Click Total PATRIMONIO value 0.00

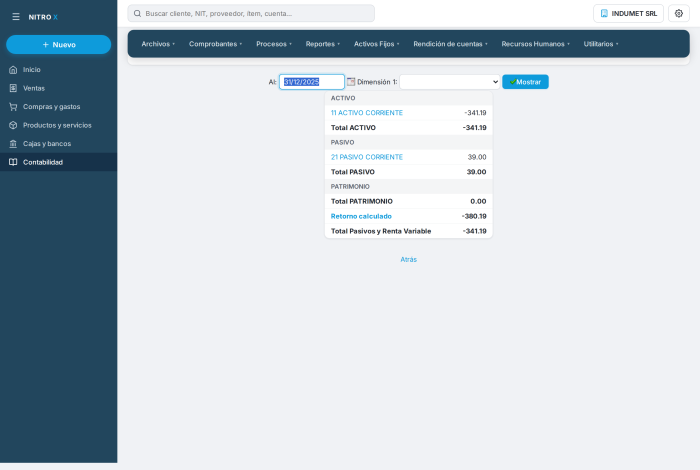[478, 201]
